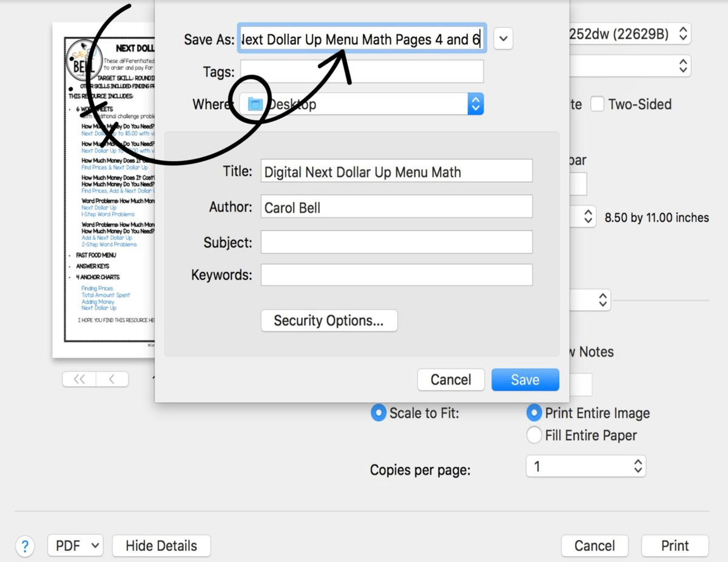Open the PDF export menu
The image size is (728, 562).
[x=75, y=546]
